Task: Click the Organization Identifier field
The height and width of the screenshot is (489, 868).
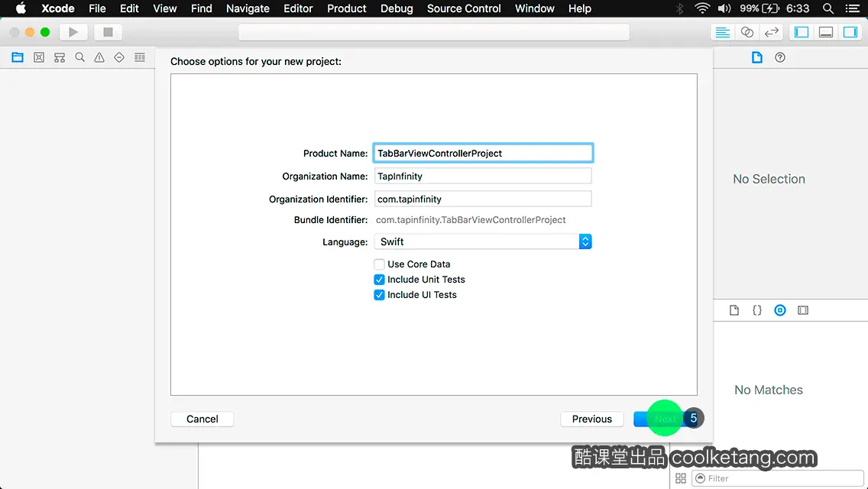Action: click(483, 199)
